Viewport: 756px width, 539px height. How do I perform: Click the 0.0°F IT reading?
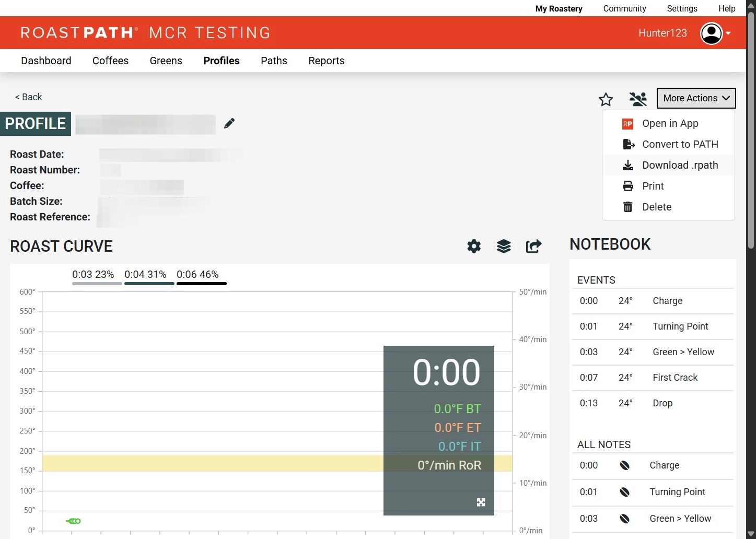[x=459, y=446]
